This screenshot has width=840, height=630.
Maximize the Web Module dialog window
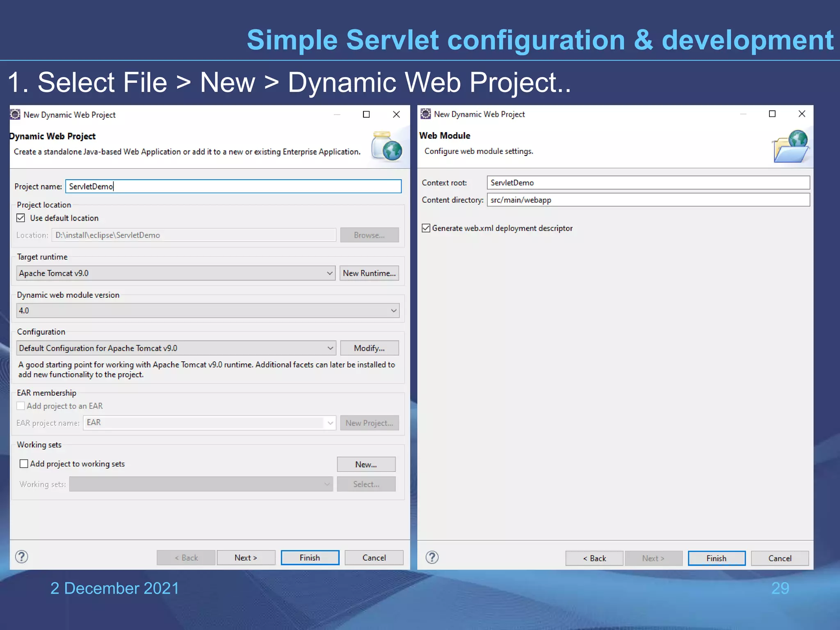pyautogui.click(x=772, y=114)
